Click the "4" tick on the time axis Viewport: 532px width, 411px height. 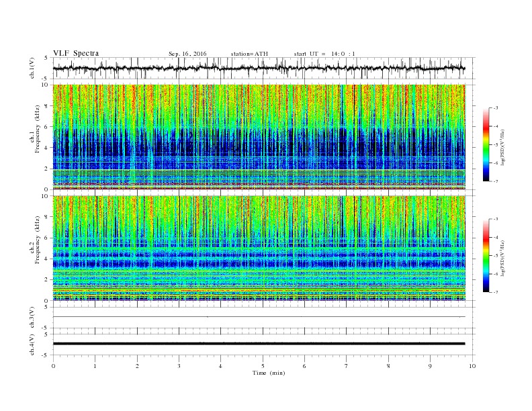pyautogui.click(x=220, y=366)
